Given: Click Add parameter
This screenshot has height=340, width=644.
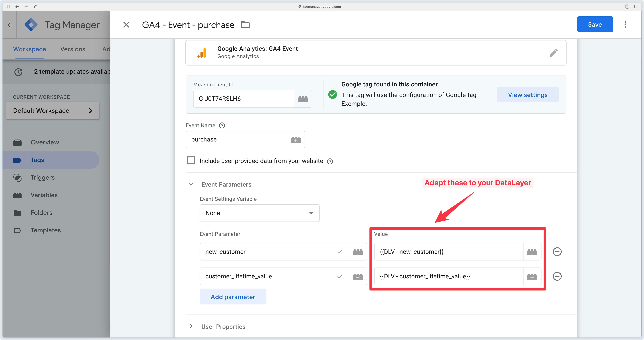Looking at the screenshot, I should pos(233,297).
